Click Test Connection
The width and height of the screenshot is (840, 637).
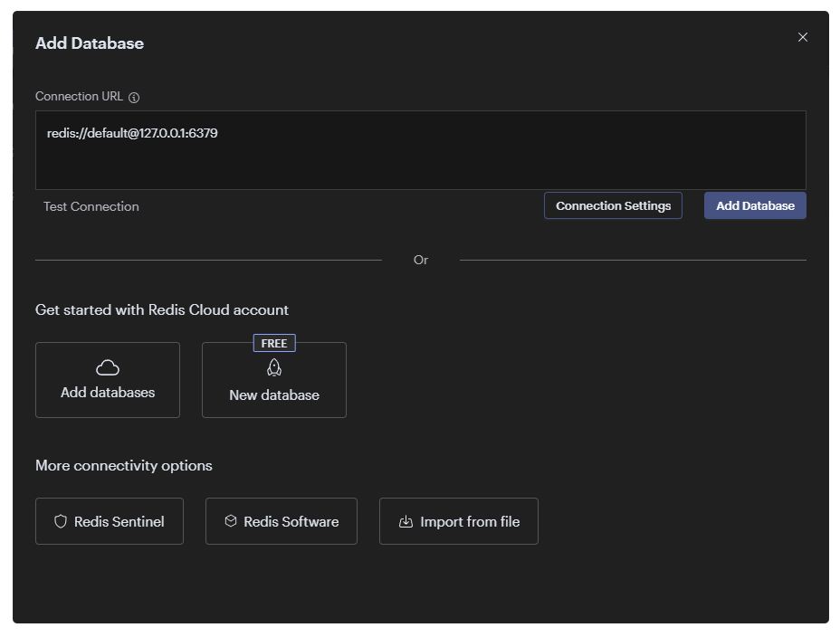tap(91, 206)
